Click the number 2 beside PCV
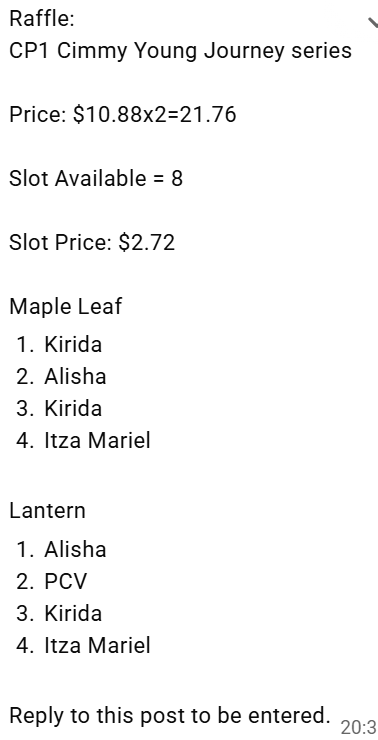Viewport: 378px width, 740px height. [x=25, y=581]
